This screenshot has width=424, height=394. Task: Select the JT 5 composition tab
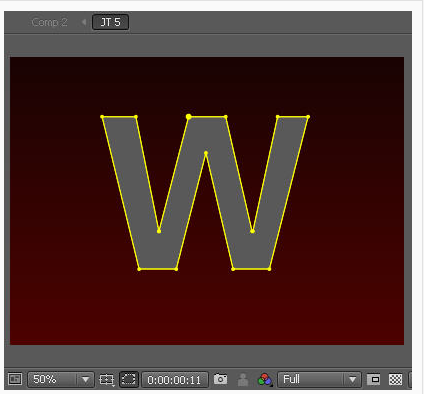(x=110, y=22)
